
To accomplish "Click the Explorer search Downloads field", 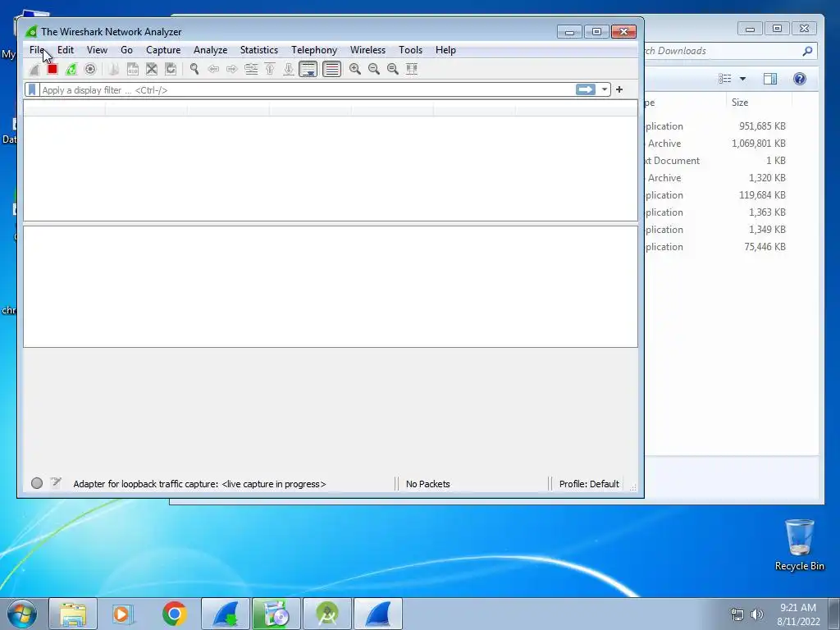I will point(723,51).
